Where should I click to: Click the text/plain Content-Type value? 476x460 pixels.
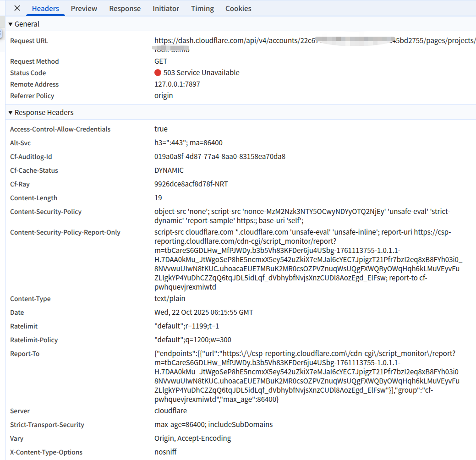170,299
